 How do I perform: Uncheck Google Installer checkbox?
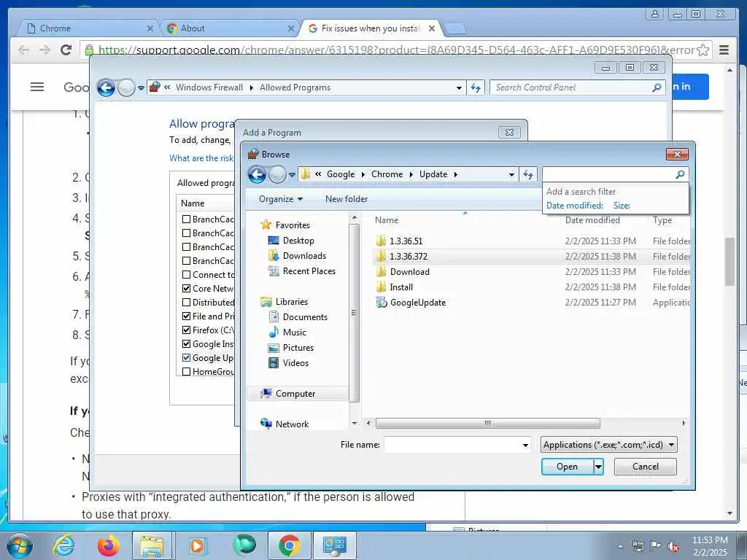[186, 344]
